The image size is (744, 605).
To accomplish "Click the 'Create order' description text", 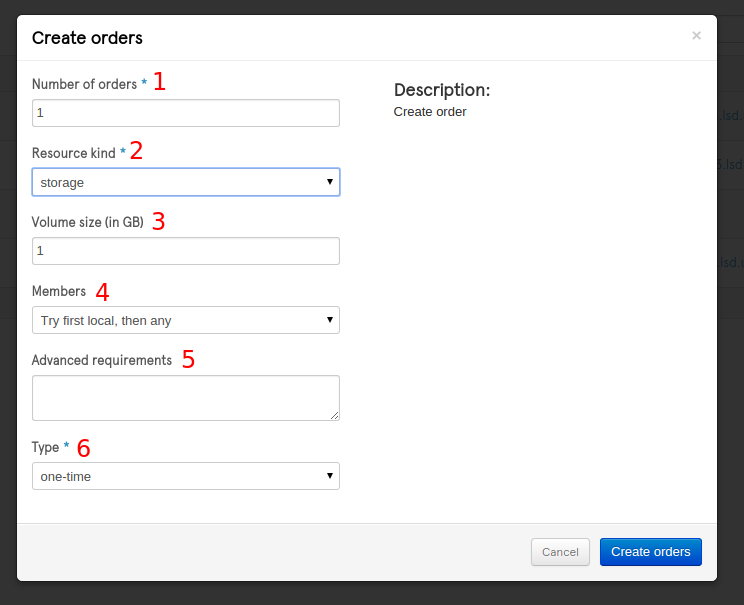I will point(430,112).
